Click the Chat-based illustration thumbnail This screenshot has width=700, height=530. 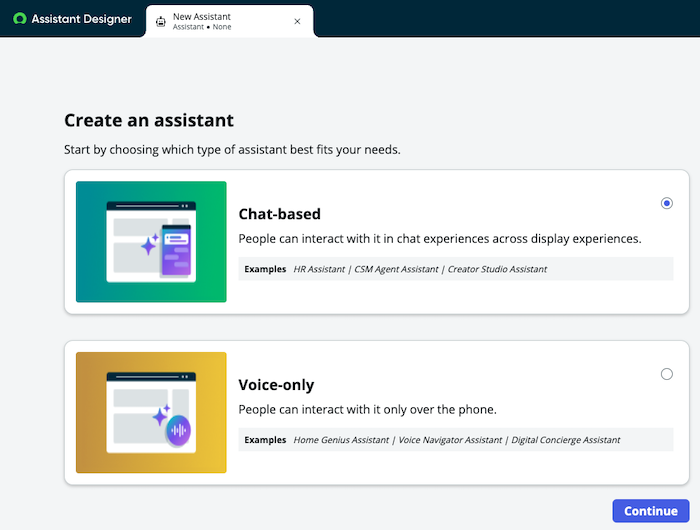(151, 242)
